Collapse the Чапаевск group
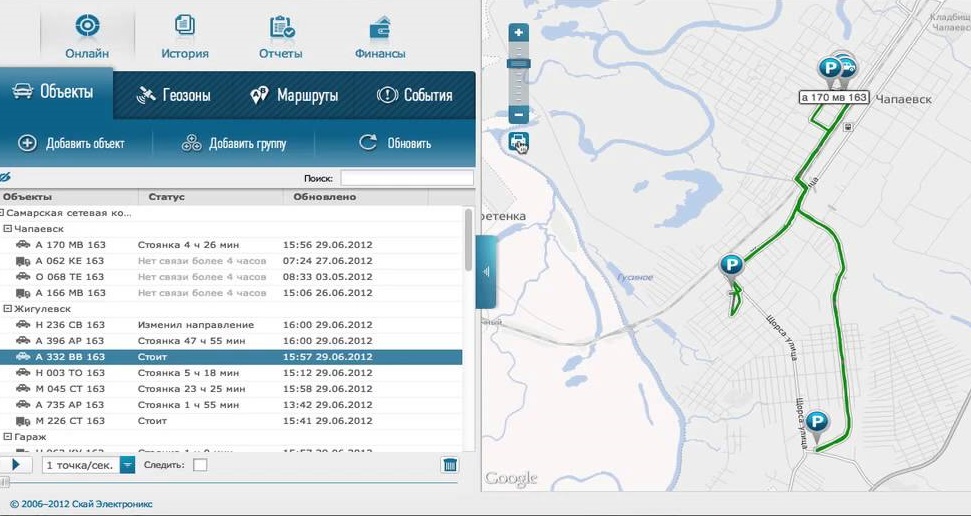 7,229
